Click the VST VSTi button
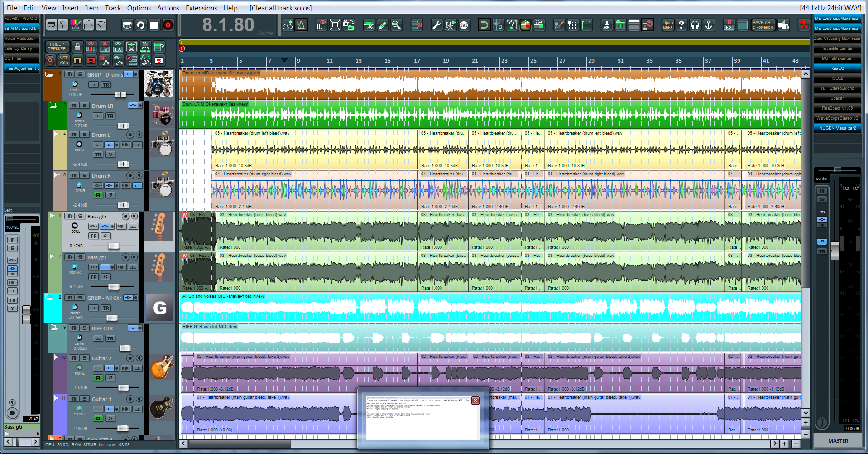Image resolution: width=868 pixels, height=454 pixels. [x=64, y=60]
